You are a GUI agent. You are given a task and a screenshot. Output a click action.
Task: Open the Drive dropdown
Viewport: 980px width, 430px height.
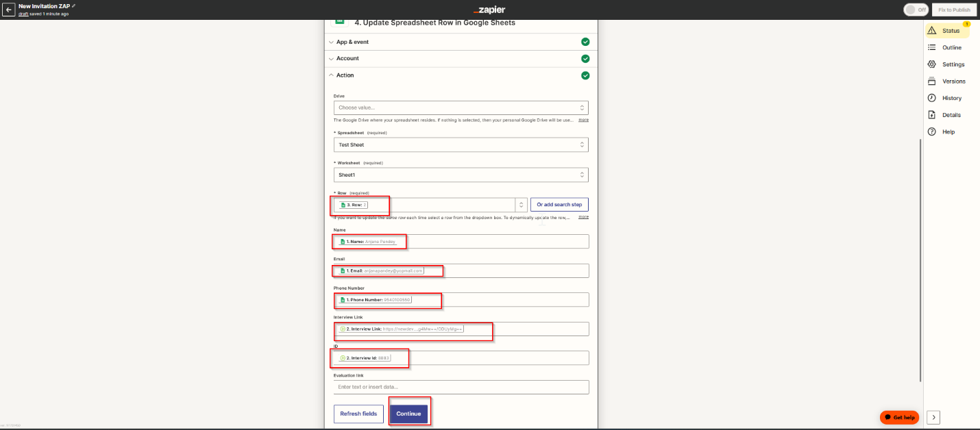point(461,107)
